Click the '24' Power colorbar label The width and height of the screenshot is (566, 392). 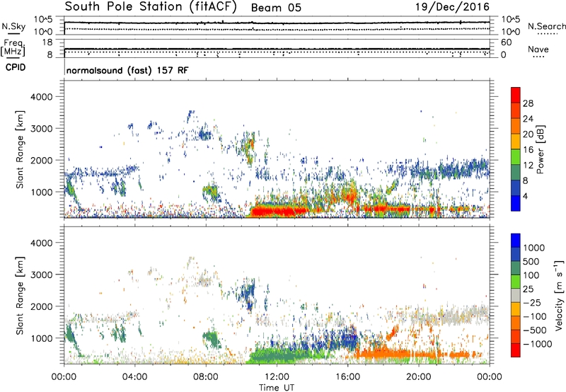(528, 119)
